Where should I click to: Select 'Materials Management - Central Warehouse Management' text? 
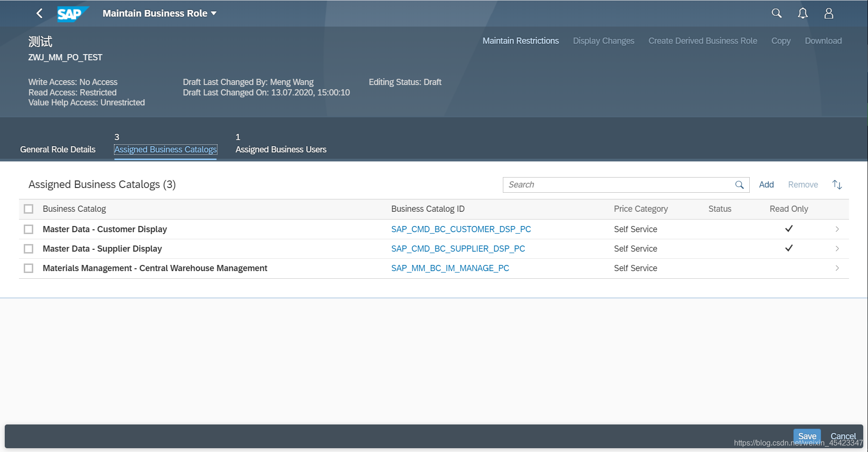click(x=155, y=268)
